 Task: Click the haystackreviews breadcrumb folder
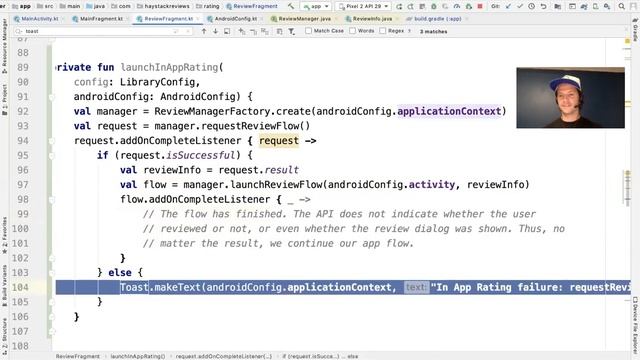tap(163, 6)
